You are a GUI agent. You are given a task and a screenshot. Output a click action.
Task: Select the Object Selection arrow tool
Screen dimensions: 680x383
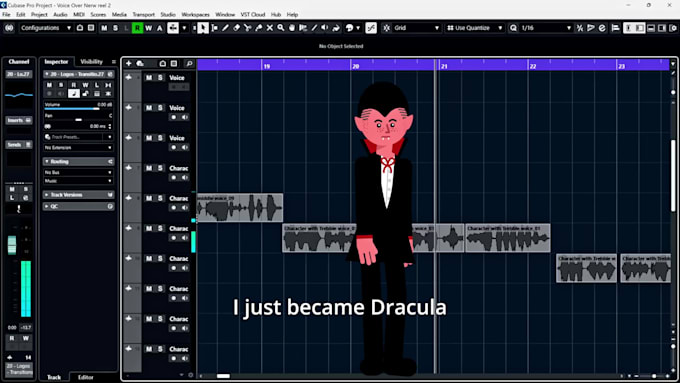(203, 28)
